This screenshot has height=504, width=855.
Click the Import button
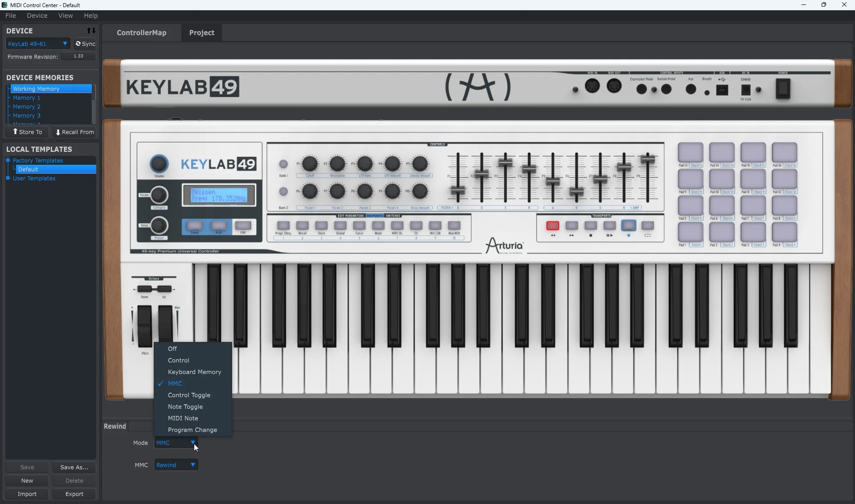point(27,494)
